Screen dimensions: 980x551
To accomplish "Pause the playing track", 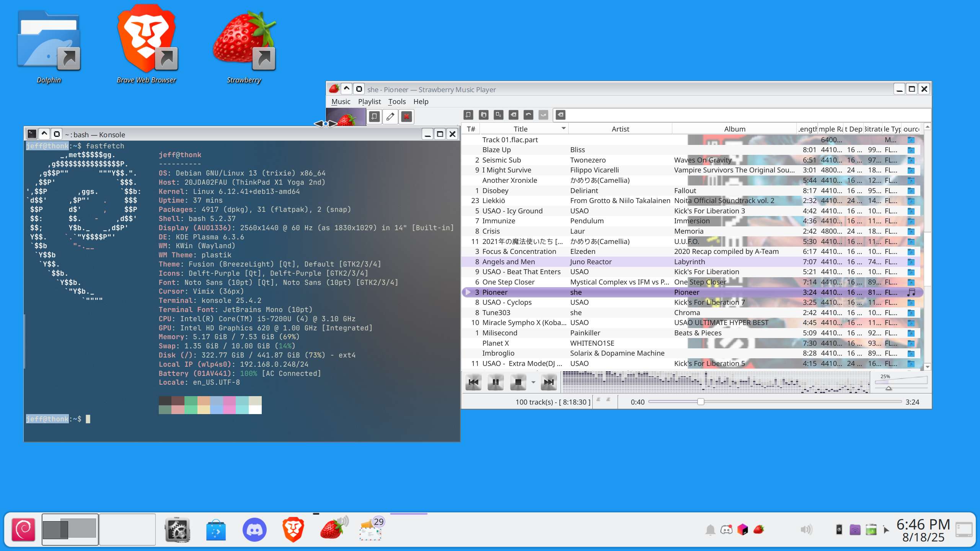I will point(496,382).
